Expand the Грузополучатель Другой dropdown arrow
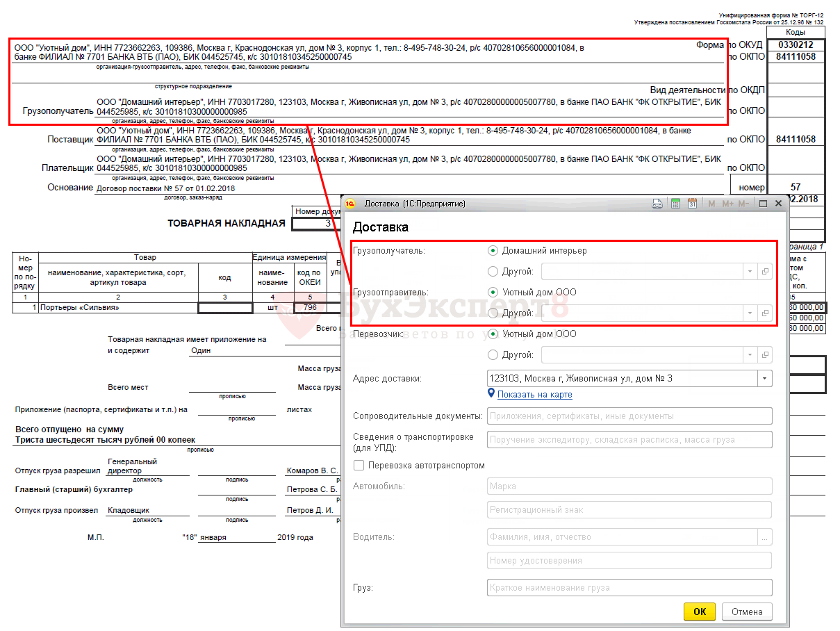 click(750, 272)
